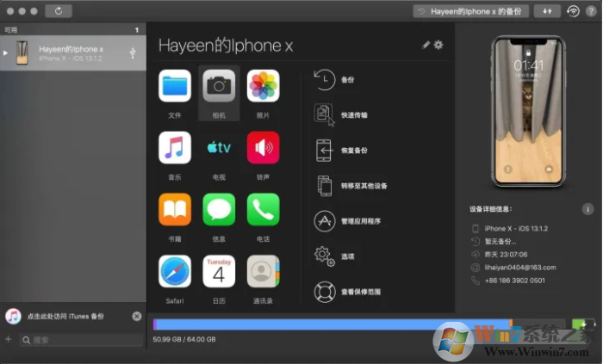Viewport: 603px width, 364px height.
Task: Open device settings gear beside device name
Action: click(x=438, y=45)
